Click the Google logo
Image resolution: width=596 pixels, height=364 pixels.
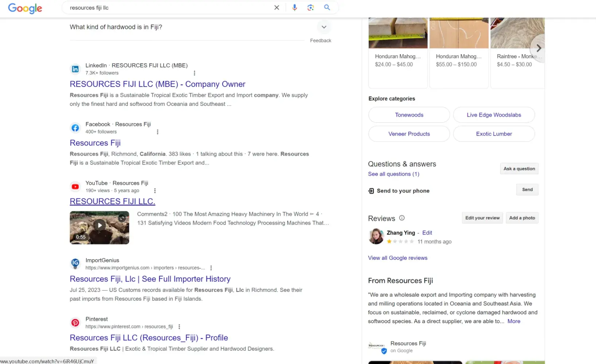point(25,8)
